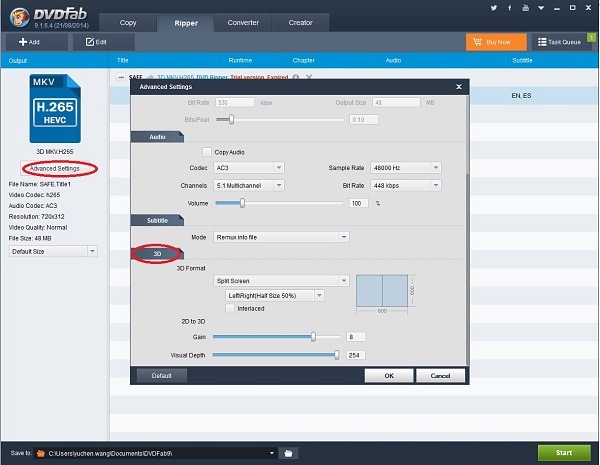600x465 pixels.
Task: Click the 3D section header
Action: click(157, 254)
